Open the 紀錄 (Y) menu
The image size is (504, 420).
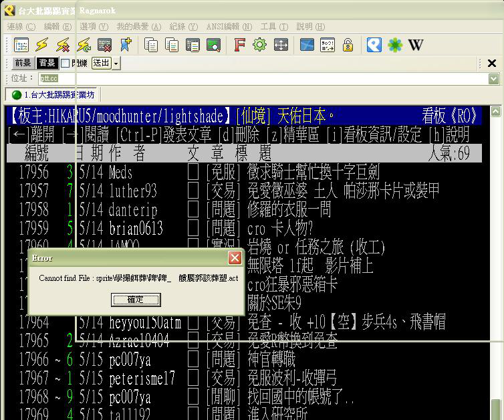coord(184,27)
